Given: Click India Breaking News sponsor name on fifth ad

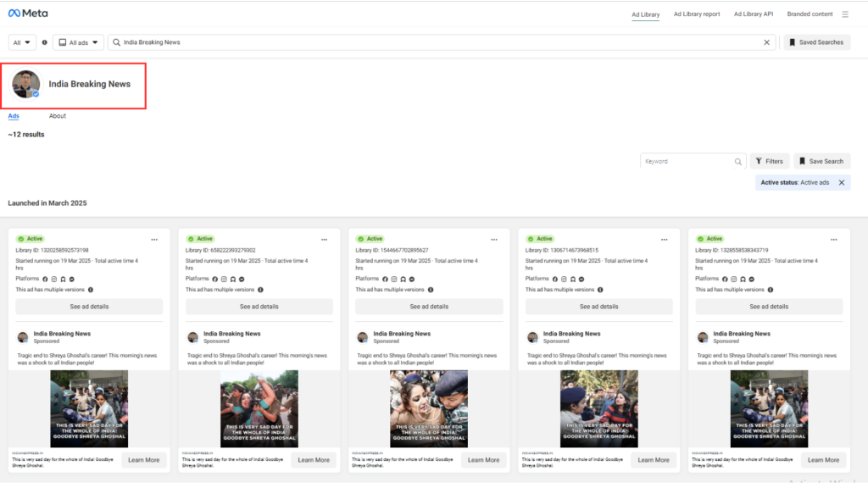Looking at the screenshot, I should [x=742, y=334].
